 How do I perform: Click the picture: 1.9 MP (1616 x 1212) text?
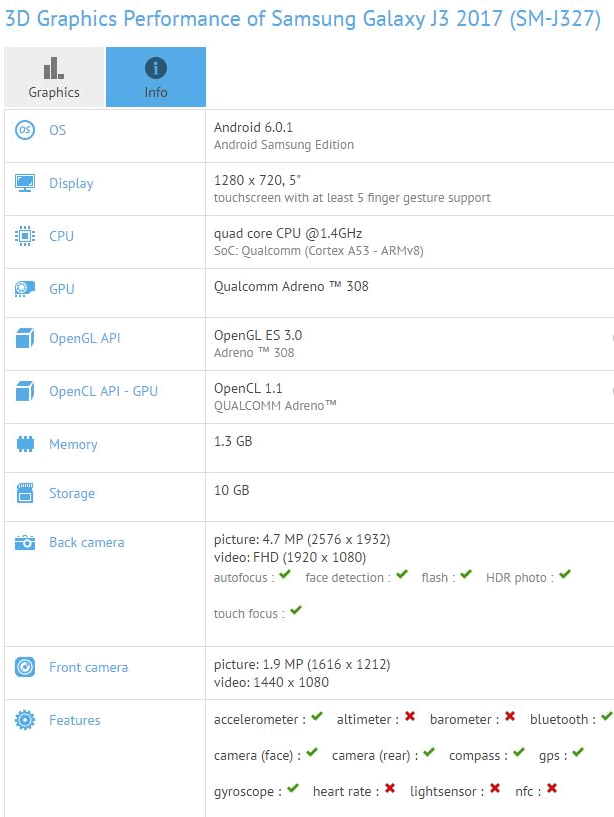(302, 664)
